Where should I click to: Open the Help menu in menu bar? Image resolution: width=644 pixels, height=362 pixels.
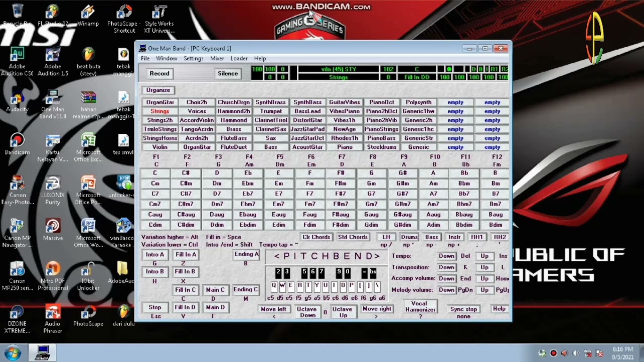click(260, 59)
